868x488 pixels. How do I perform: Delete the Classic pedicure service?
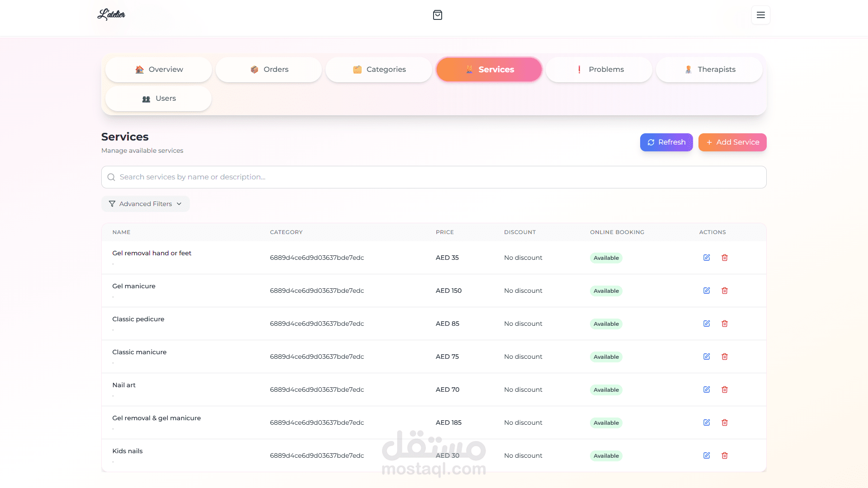(725, 324)
